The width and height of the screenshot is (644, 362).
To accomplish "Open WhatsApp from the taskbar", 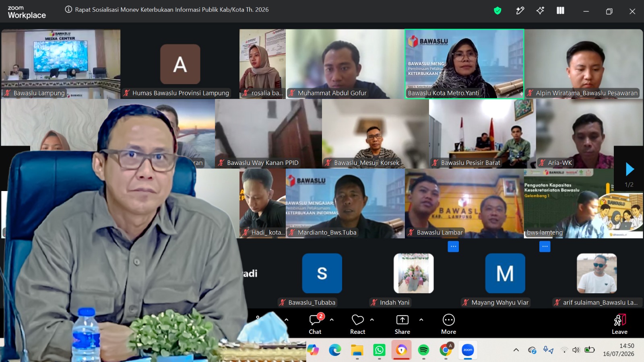I will point(379,350).
